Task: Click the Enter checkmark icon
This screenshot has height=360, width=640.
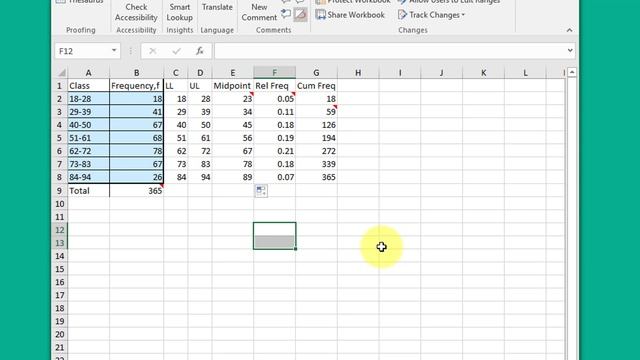Action: point(176,51)
